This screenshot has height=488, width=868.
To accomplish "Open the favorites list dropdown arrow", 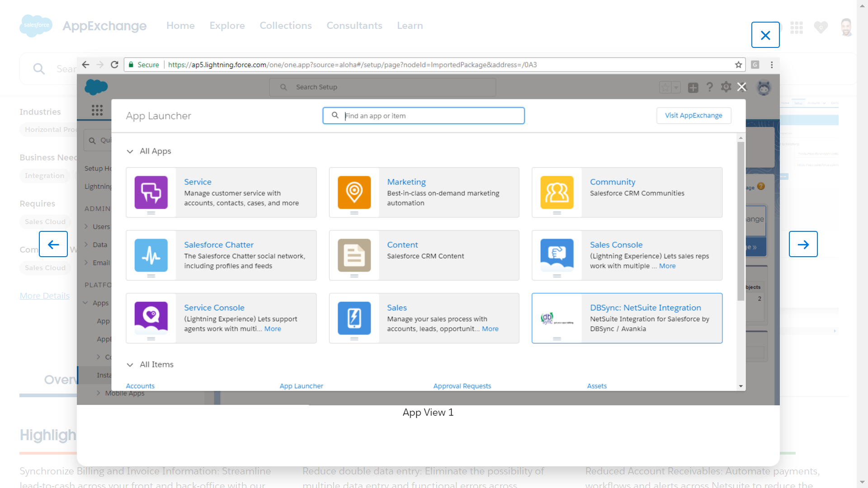I will point(676,87).
